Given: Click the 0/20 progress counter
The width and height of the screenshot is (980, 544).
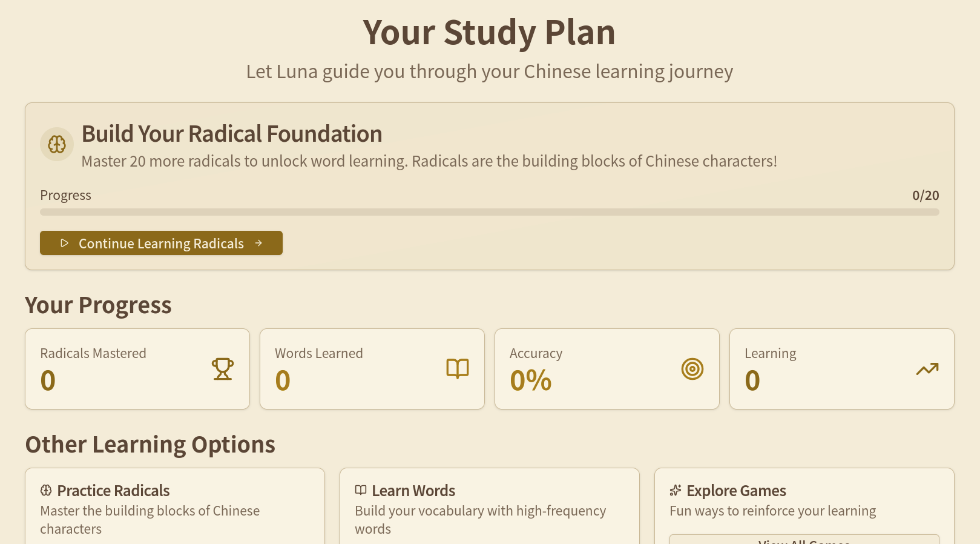Looking at the screenshot, I should 926,195.
